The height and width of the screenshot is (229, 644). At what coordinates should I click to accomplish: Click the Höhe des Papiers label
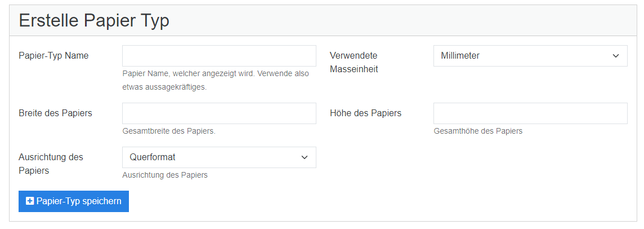click(365, 113)
